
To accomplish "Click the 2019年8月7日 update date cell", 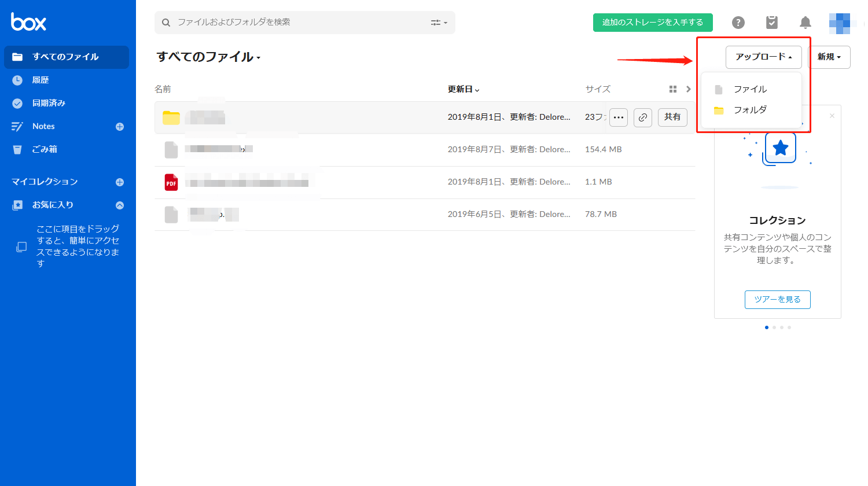I will pos(509,150).
